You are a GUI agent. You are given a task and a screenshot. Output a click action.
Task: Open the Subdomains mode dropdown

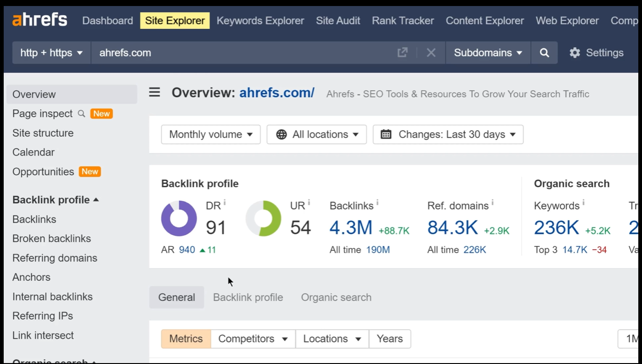pos(488,53)
